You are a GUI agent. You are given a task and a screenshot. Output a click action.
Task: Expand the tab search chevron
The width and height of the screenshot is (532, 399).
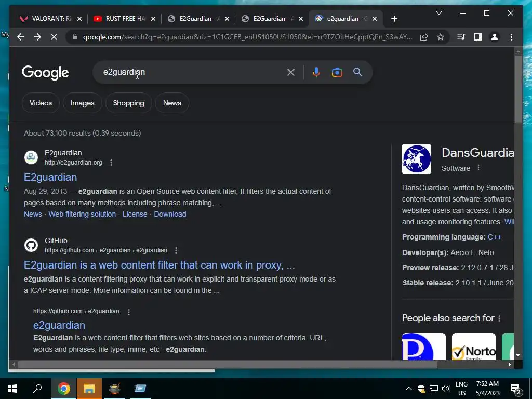pyautogui.click(x=438, y=13)
